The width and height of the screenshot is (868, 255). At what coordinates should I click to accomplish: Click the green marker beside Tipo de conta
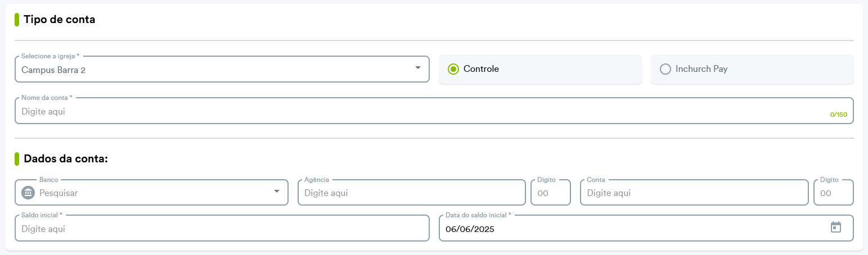tap(17, 20)
